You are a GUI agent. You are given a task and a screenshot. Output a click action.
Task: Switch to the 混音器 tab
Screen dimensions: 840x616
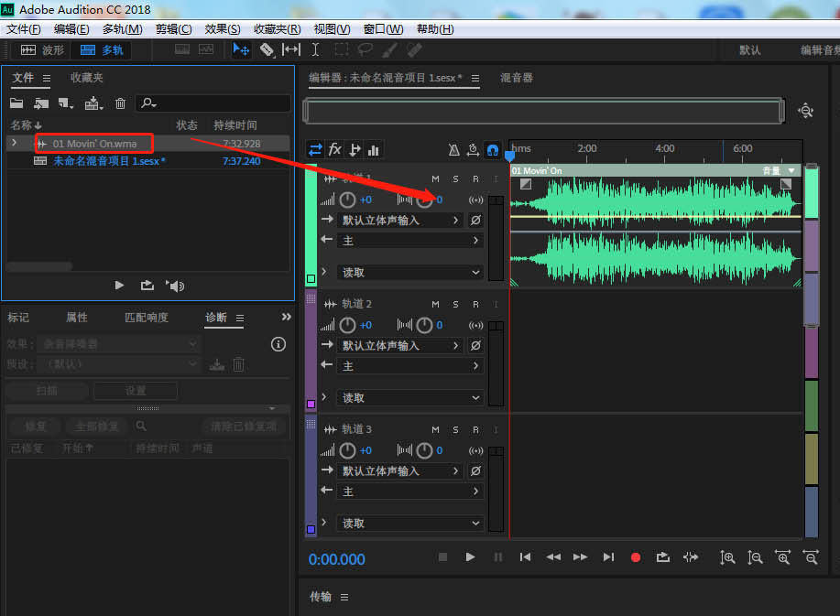(517, 79)
